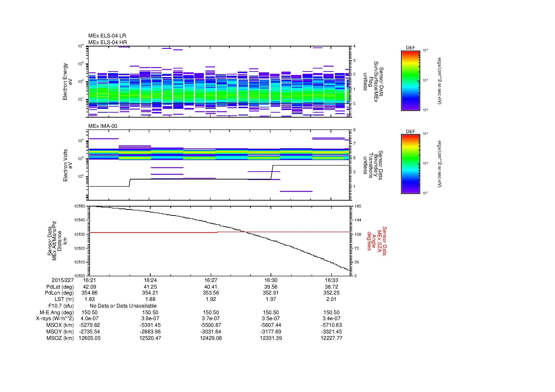555x392 pixels.
Task: Click 'No Data or Data Unavailable' text
Action: pyautogui.click(x=123, y=306)
